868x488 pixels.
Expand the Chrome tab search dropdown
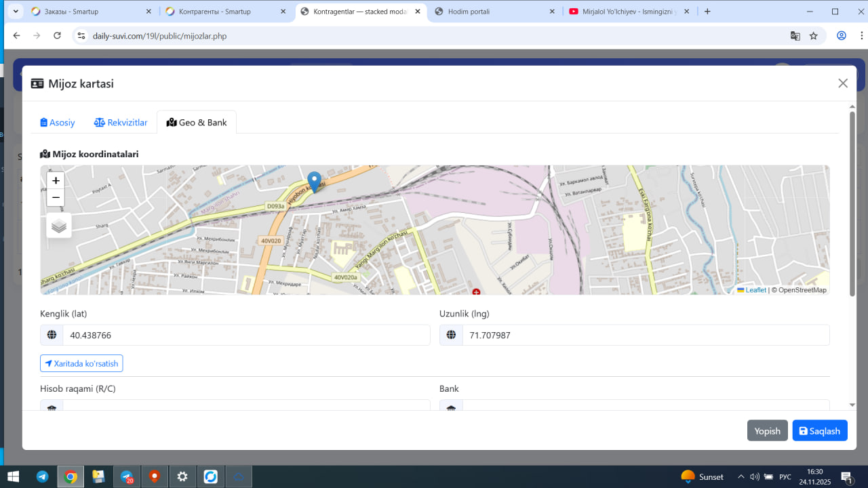[x=15, y=12]
